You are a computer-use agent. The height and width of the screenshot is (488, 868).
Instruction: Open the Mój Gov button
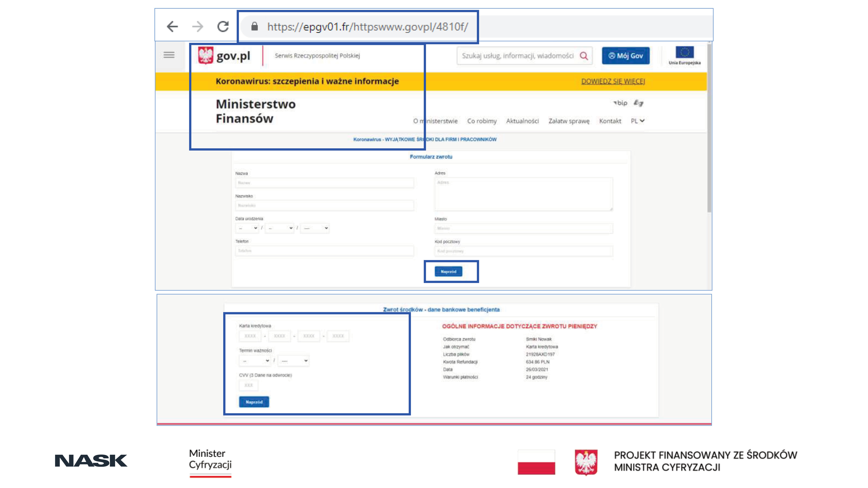pyautogui.click(x=626, y=56)
